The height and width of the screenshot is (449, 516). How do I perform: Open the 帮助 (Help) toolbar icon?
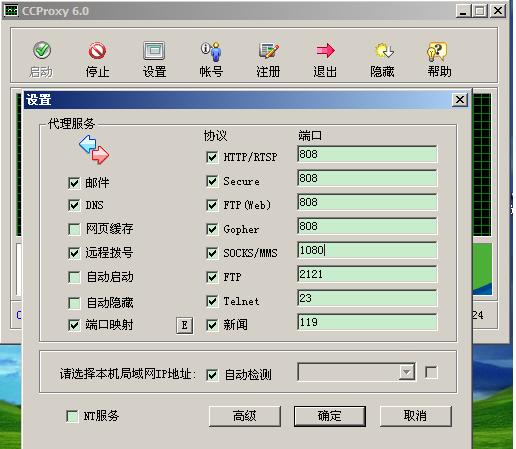click(x=437, y=51)
